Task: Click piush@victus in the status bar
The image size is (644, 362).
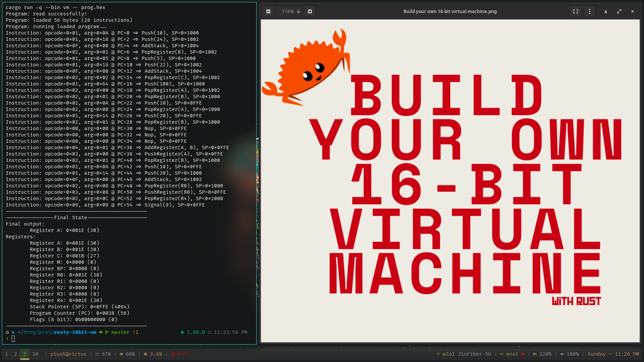Action: tap(68, 354)
